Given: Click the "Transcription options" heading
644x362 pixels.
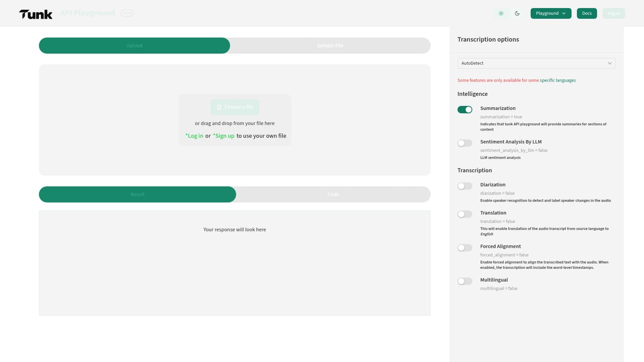Looking at the screenshot, I should pyautogui.click(x=488, y=40).
